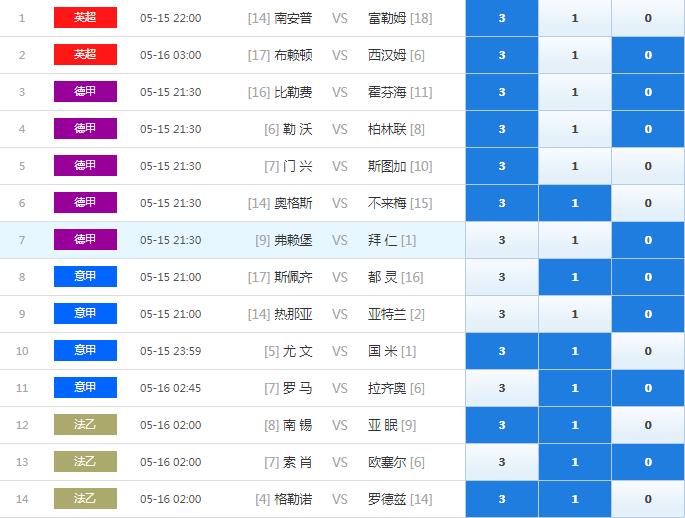Image resolution: width=685 pixels, height=518 pixels.
Task: Click the 英超 league tag for 南安普 match
Action: (85, 18)
